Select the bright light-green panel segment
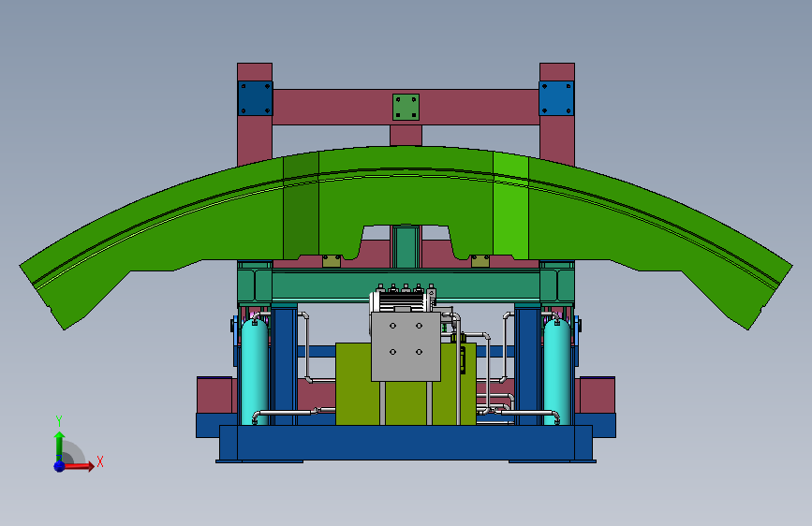 [x=510, y=207]
